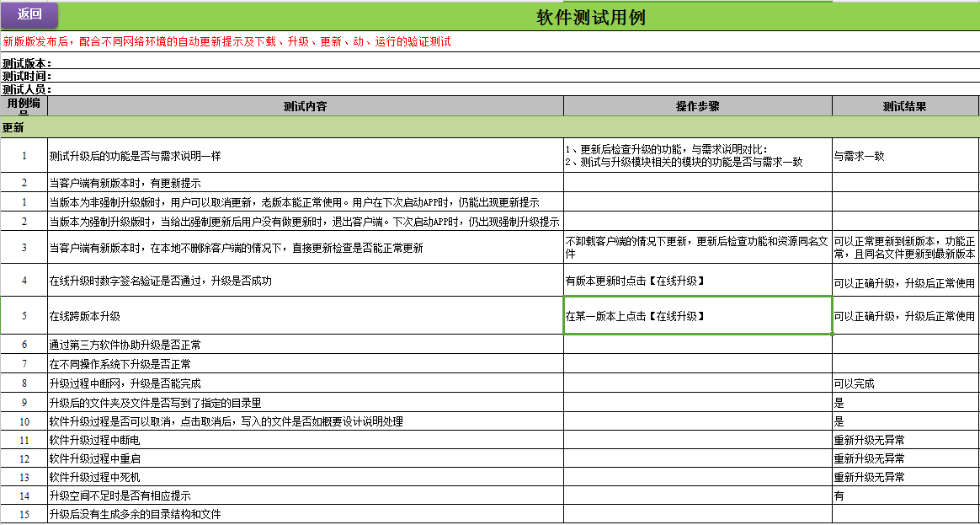Select the result cell in the 数字签名验证 row
Screen dimensions: 980x525
[904, 281]
